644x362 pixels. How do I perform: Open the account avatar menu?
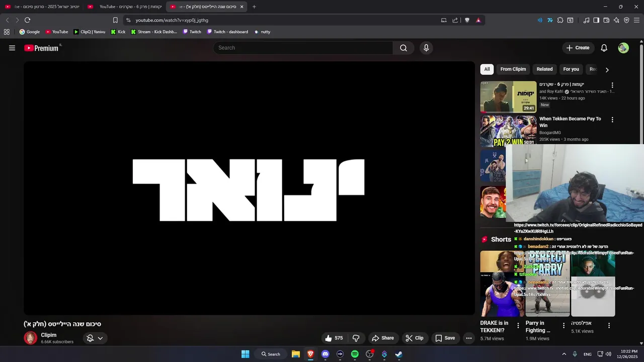click(623, 48)
